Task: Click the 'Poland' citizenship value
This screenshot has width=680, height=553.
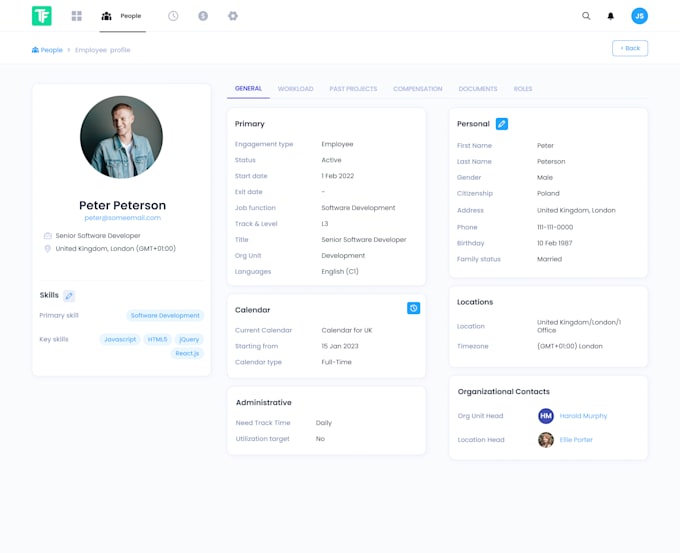Action: point(548,193)
